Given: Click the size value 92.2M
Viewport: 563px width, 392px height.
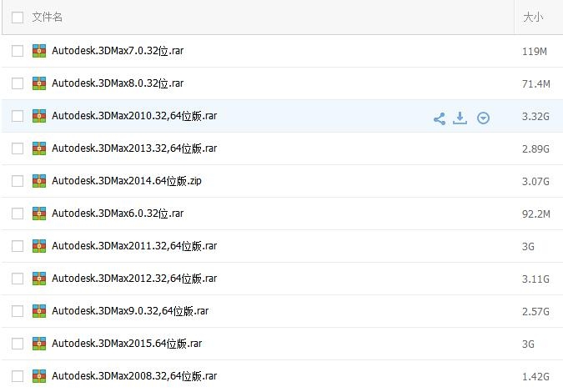Looking at the screenshot, I should click(536, 214).
